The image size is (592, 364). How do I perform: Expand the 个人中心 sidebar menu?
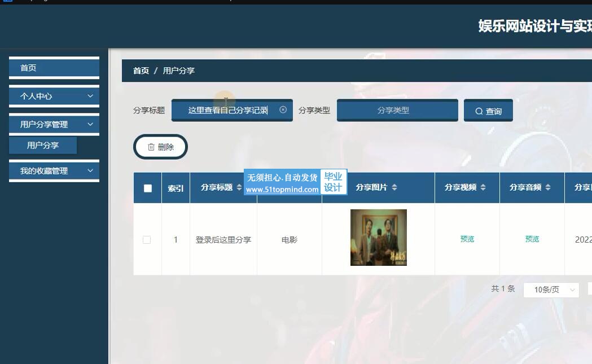coord(54,97)
